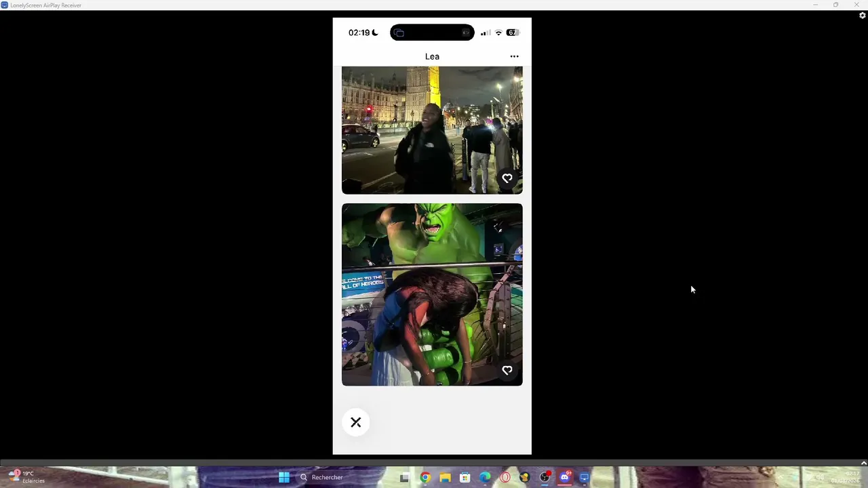Screen dimensions: 868x488
Task: Click the LonelyScreen AirPlay Receiver title icon
Action: tap(5, 5)
